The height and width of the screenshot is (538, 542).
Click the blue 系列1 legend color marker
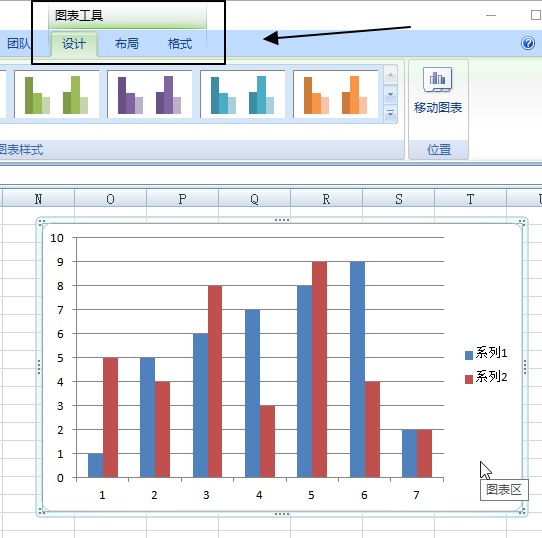pos(469,355)
